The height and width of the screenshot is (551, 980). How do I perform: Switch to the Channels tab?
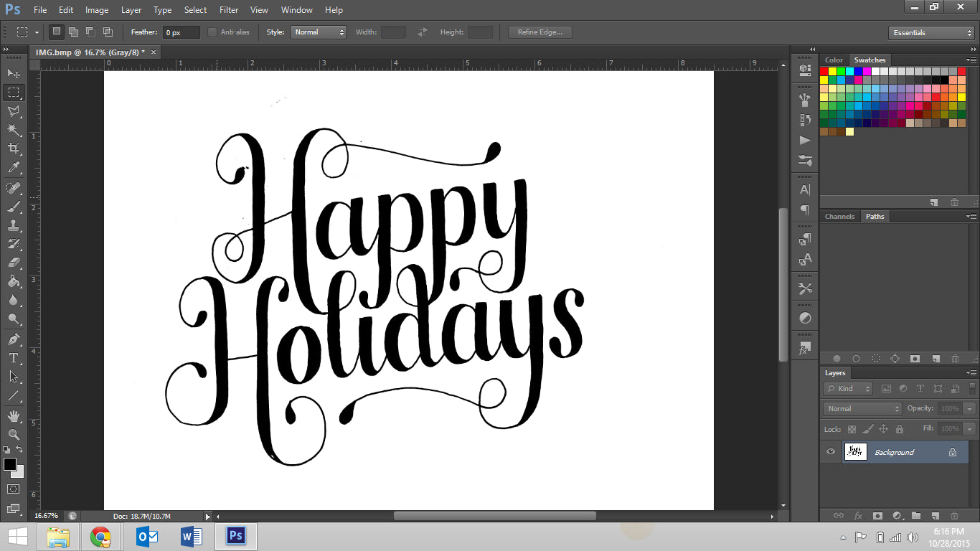839,217
